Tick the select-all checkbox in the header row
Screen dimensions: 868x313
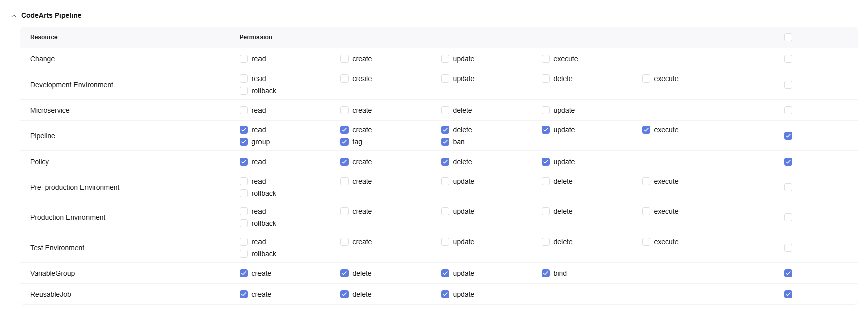(788, 37)
